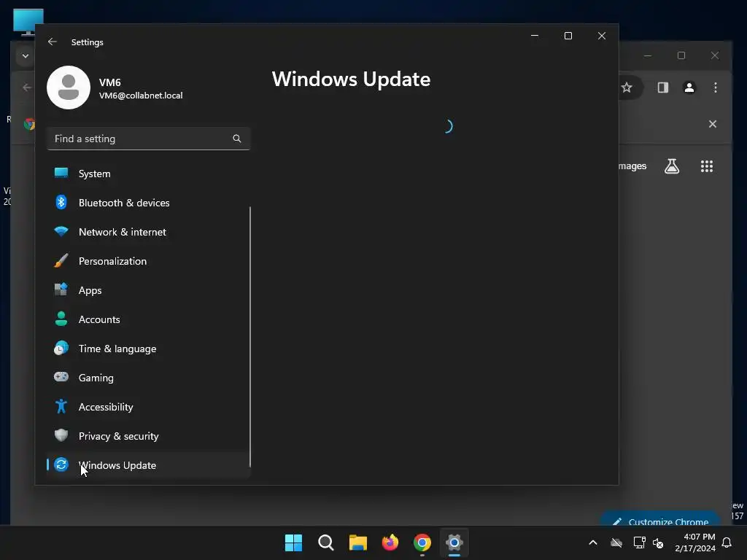Select Personalization in sidebar
The height and width of the screenshot is (560, 747).
coord(149,261)
